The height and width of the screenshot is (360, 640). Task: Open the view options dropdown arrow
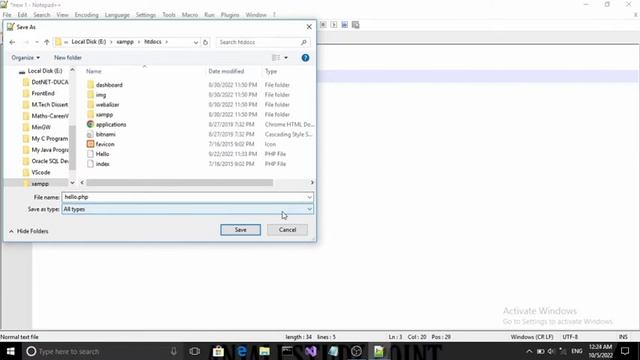[x=286, y=58]
